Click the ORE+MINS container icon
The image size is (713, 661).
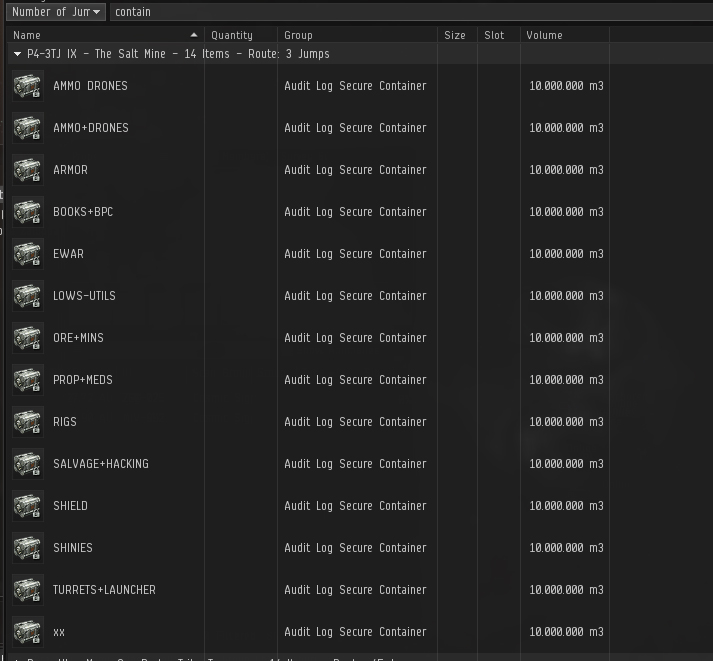click(x=28, y=338)
